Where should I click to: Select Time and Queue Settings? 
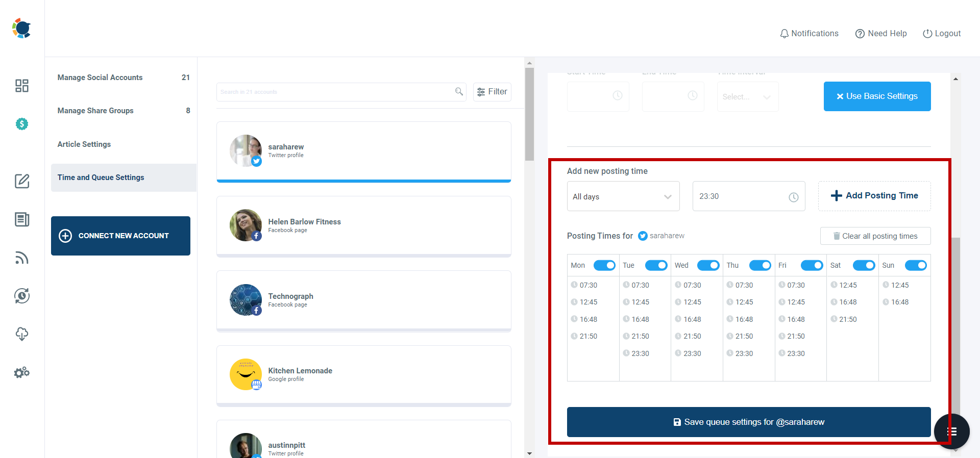coord(124,177)
